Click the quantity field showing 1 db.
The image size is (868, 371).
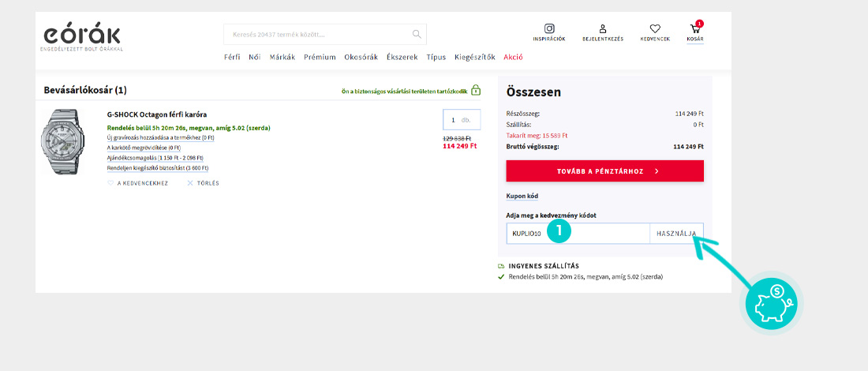pyautogui.click(x=462, y=120)
